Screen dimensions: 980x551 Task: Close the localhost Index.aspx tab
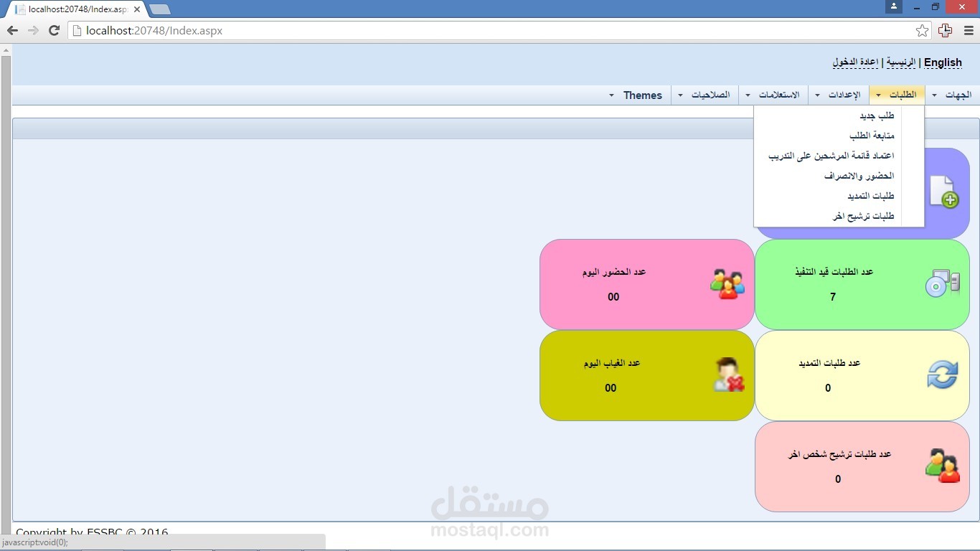[137, 9]
